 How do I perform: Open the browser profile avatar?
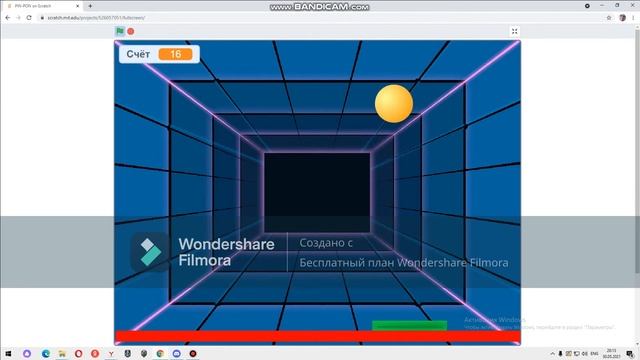point(622,18)
